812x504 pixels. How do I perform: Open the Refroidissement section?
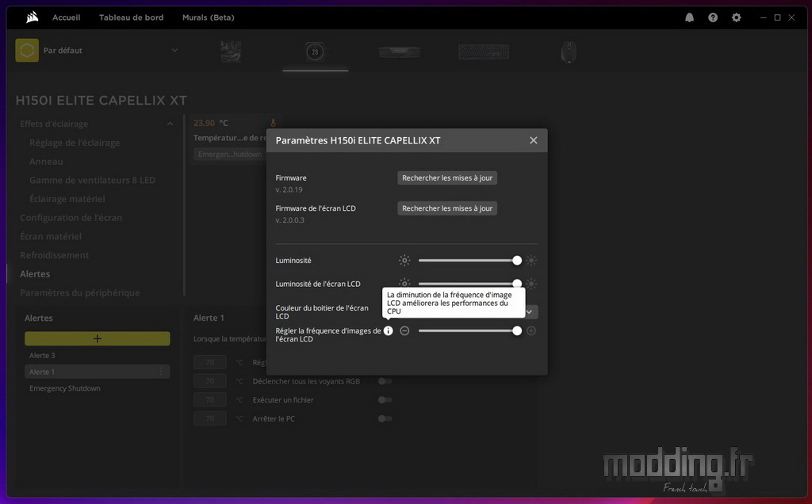[x=55, y=255]
